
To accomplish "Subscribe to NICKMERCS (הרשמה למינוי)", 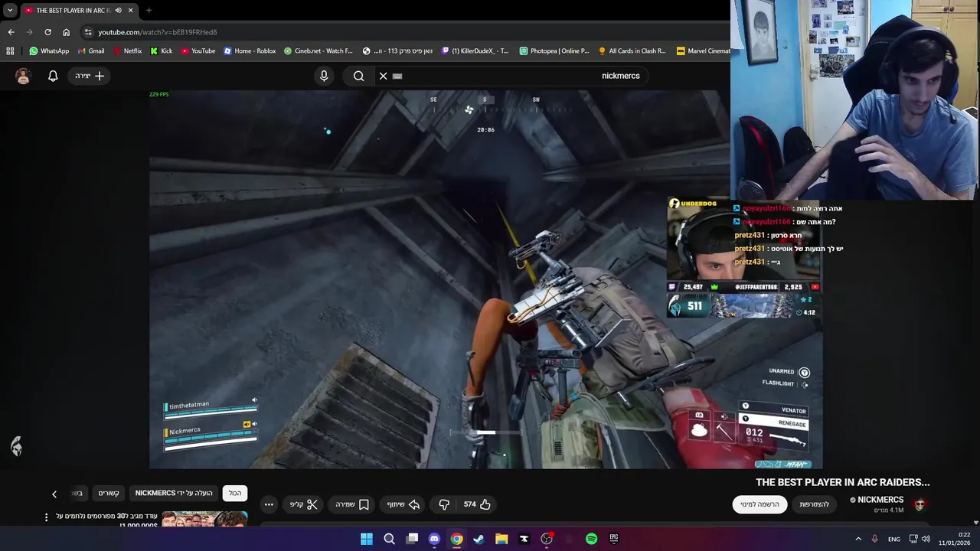I will 759,504.
